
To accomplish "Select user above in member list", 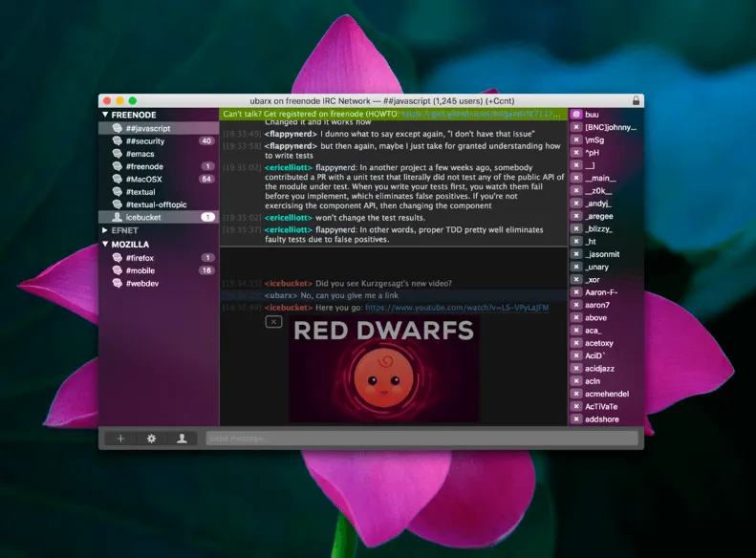I will (x=596, y=317).
